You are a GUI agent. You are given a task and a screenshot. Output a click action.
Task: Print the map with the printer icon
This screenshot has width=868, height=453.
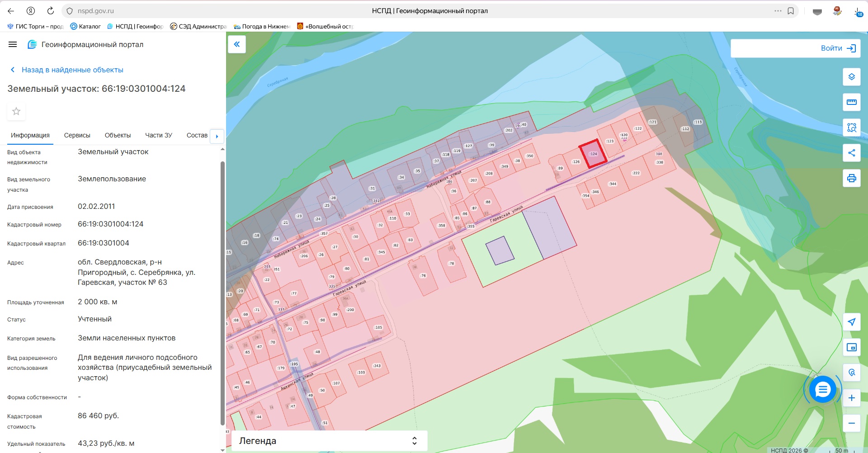pyautogui.click(x=852, y=178)
